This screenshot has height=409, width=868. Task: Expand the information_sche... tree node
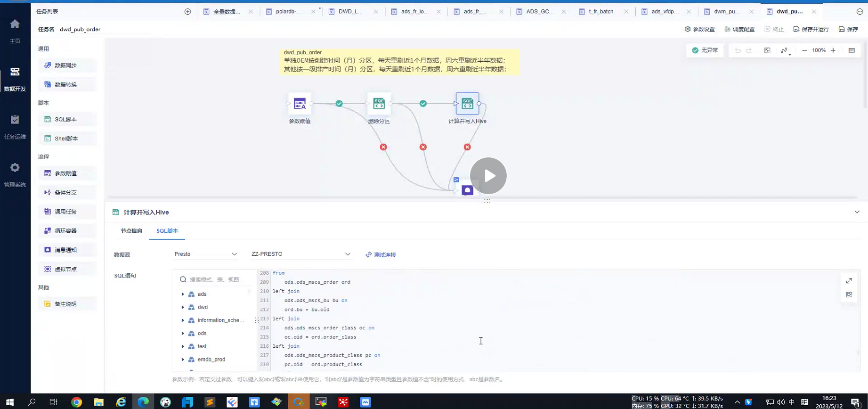point(183,320)
